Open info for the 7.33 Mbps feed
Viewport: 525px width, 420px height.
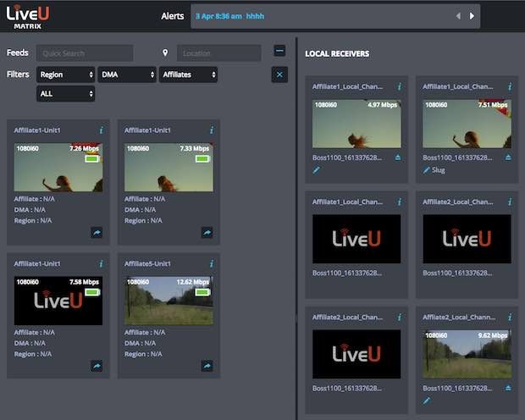click(212, 130)
